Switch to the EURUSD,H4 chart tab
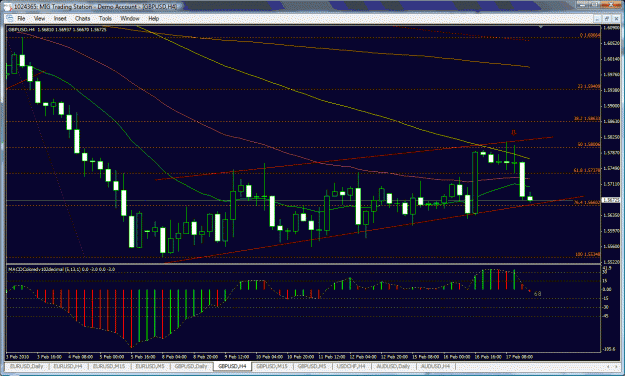625x376 pixels. [68, 366]
